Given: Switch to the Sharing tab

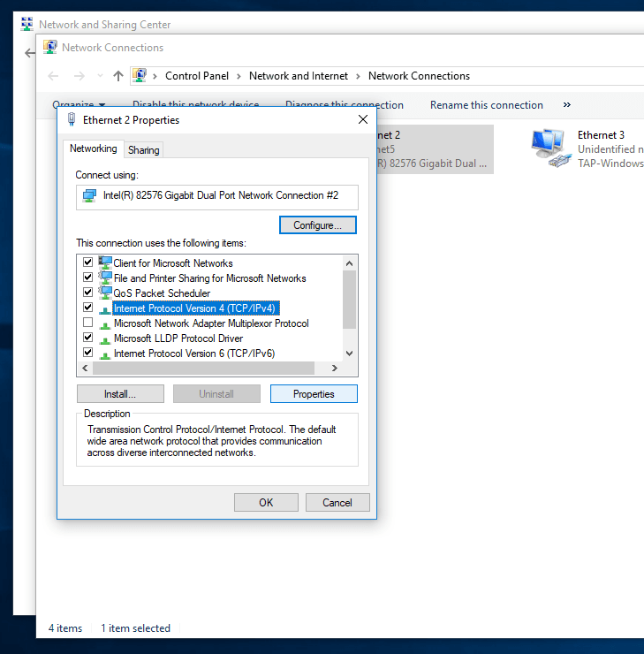Looking at the screenshot, I should [143, 150].
